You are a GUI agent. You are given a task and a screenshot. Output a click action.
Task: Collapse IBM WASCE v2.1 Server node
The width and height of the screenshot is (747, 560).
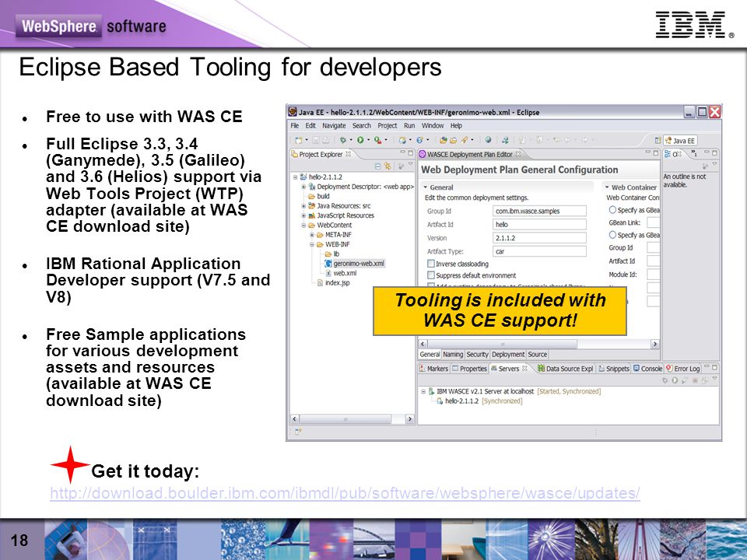(423, 391)
